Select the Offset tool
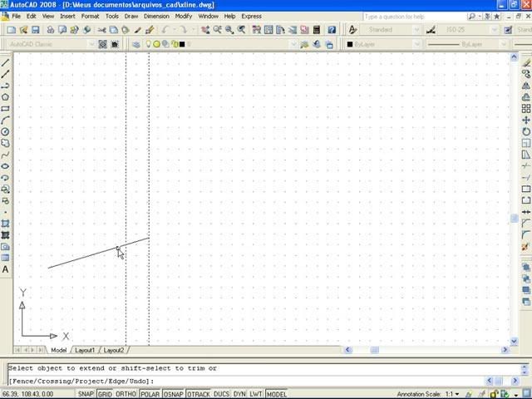The width and height of the screenshot is (532, 399). point(526,97)
